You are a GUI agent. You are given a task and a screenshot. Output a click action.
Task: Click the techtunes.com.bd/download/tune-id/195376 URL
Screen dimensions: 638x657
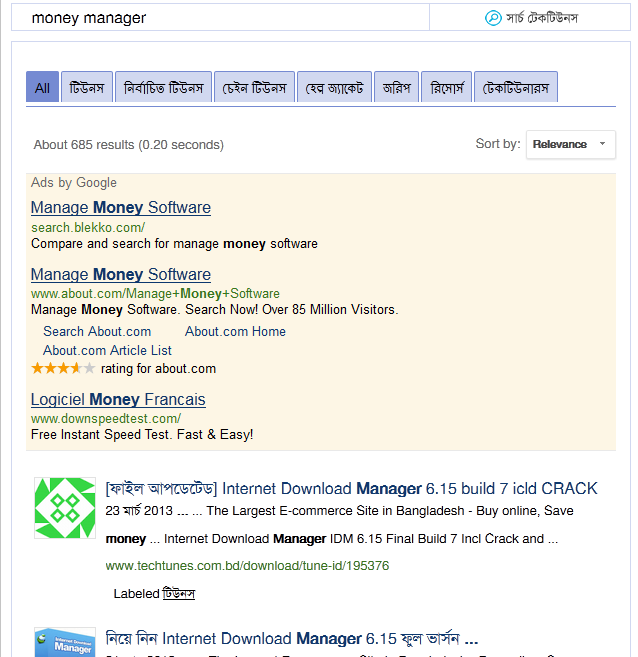[247, 566]
